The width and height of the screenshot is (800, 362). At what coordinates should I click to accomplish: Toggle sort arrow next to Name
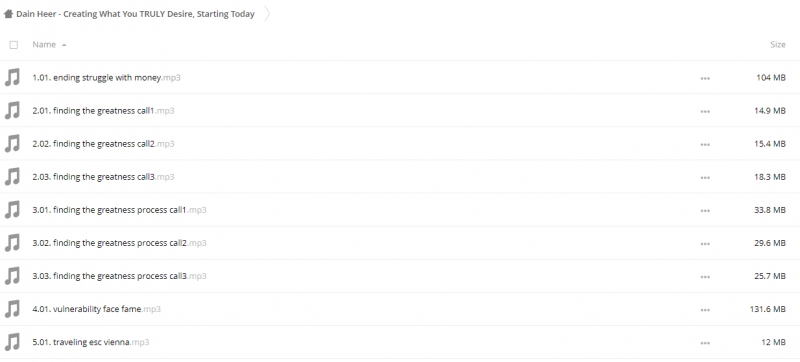click(x=64, y=45)
